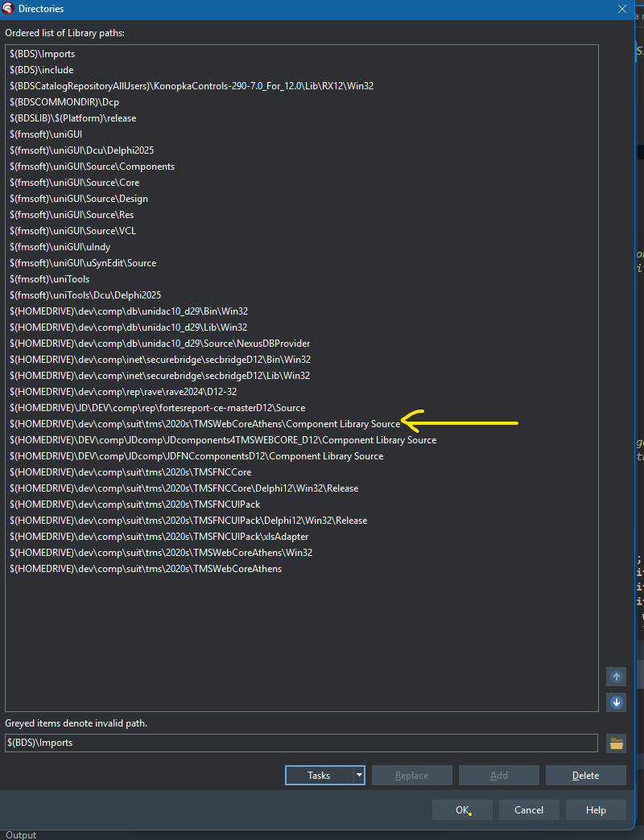Image resolution: width=644 pixels, height=840 pixels.
Task: Open the Output tab at bottom
Action: click(x=21, y=835)
